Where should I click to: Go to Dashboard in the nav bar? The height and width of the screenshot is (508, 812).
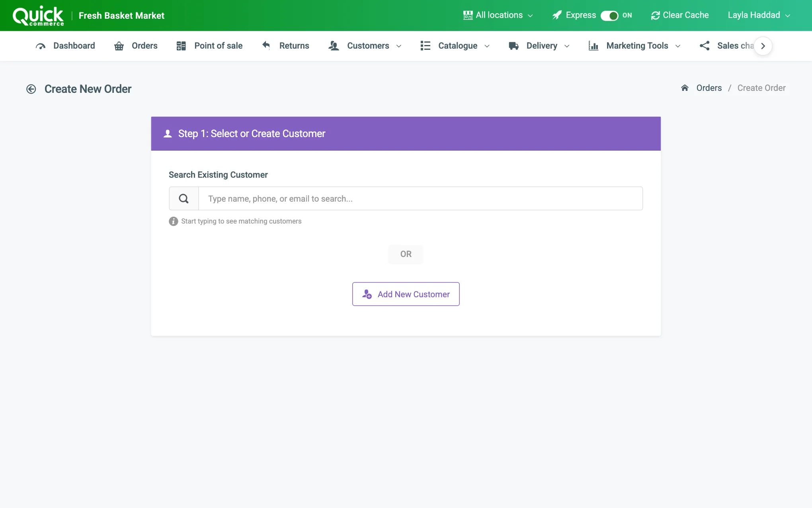point(65,46)
